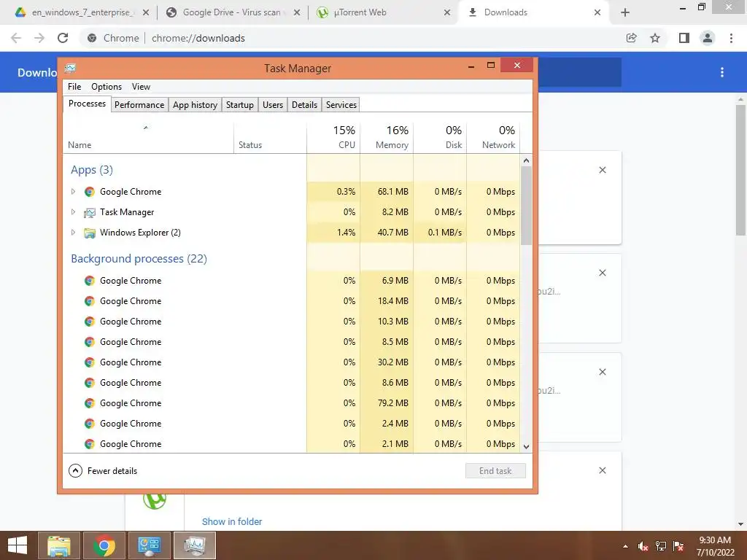The image size is (747, 560).
Task: Click the Apps (3) group header
Action: point(92,170)
